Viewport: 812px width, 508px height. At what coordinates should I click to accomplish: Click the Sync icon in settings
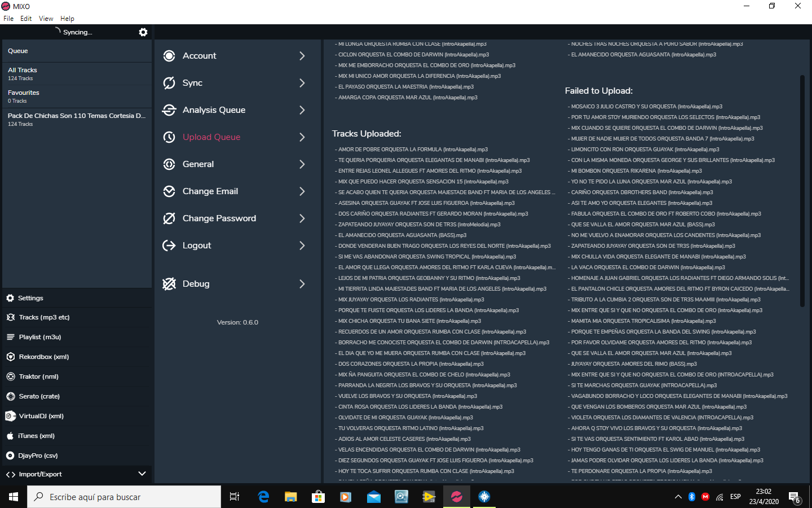click(x=169, y=83)
